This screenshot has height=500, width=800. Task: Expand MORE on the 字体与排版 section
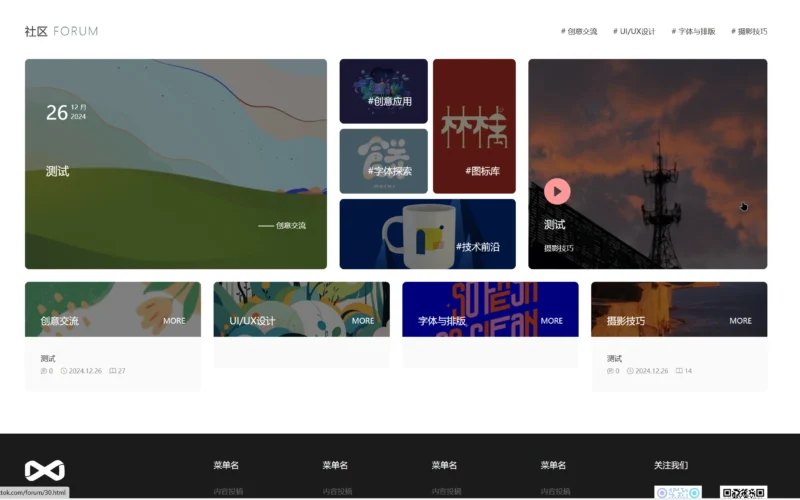tap(552, 321)
